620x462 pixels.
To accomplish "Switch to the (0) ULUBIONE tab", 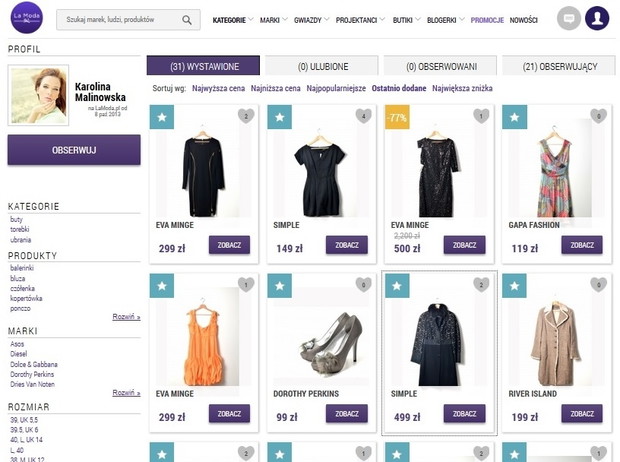I will 322,66.
